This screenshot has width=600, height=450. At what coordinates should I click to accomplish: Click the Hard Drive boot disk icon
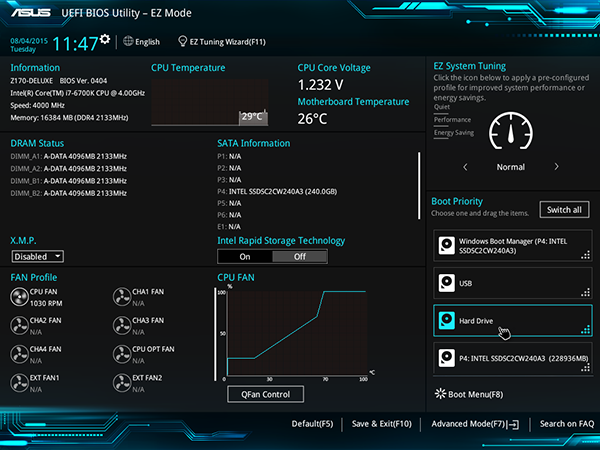point(447,320)
